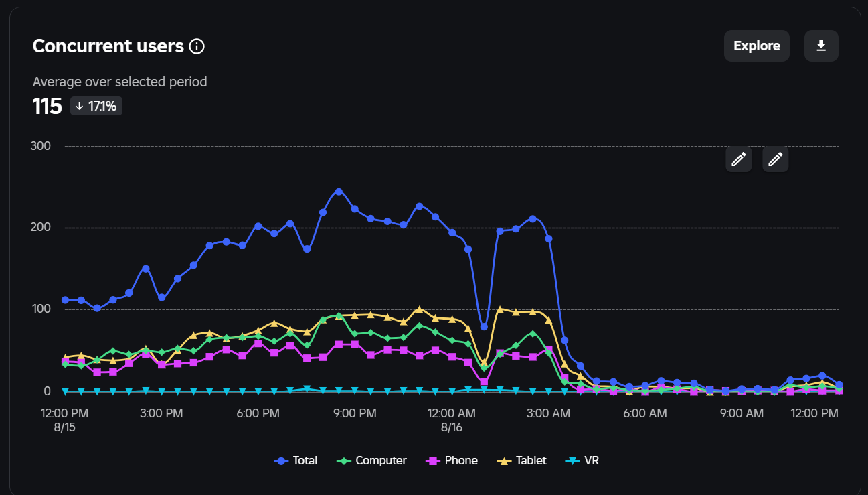Screen dimensions: 868x495
Task: Click the 17.1% change badge
Action: click(96, 107)
